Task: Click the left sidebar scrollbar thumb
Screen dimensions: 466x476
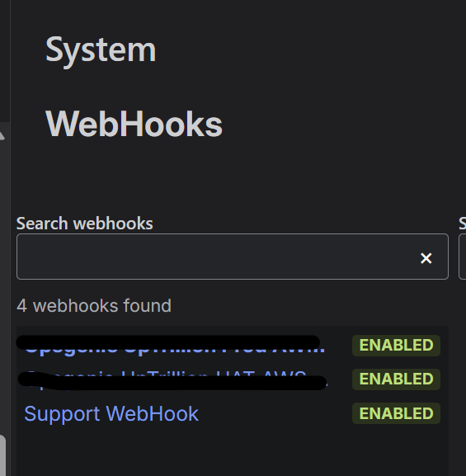Action: tap(2, 455)
